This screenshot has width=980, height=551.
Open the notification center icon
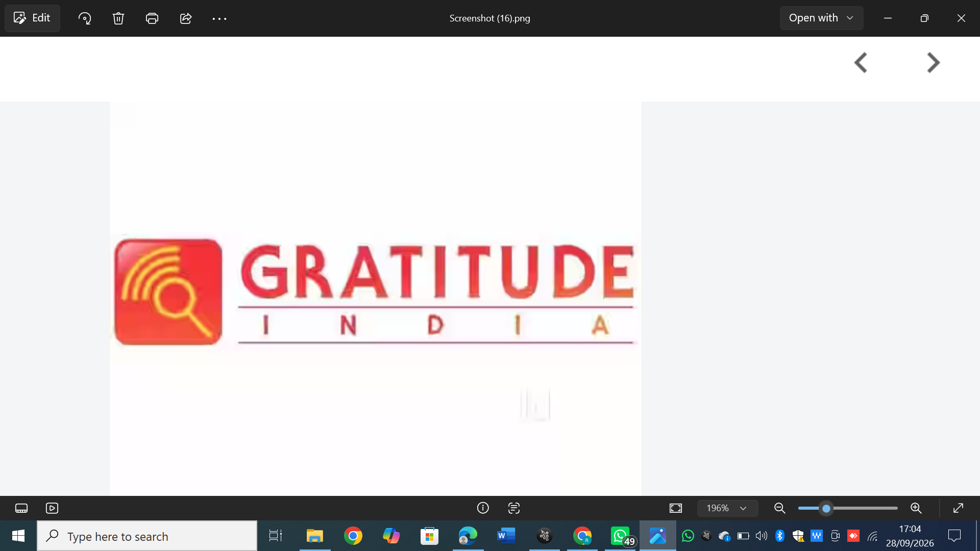point(954,536)
